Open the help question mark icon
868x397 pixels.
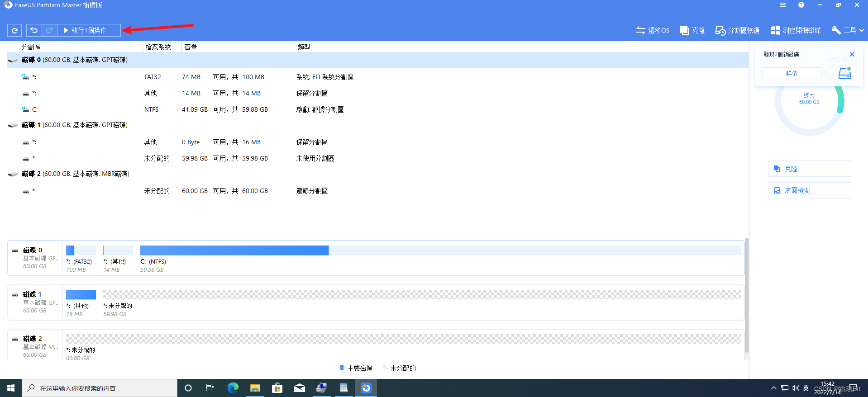[801, 5]
